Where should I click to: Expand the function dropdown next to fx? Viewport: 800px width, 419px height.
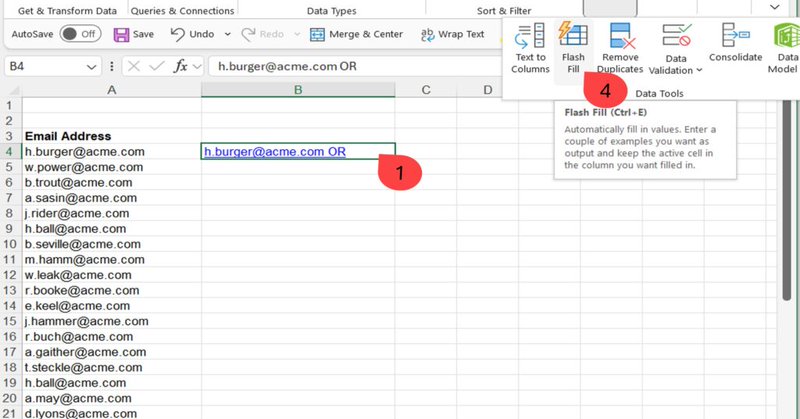[x=197, y=66]
